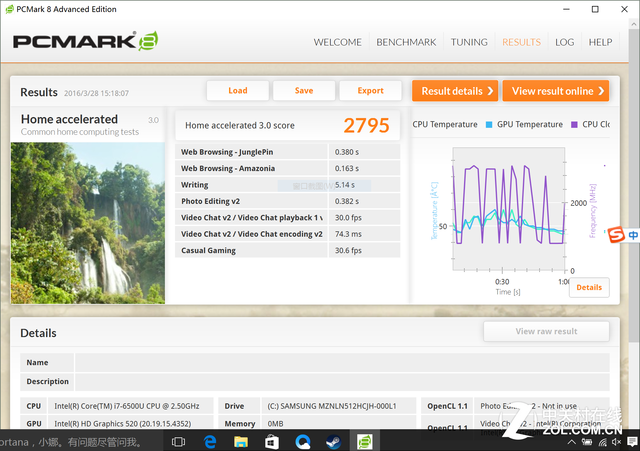
Task: Click GPU Intel HD Graphics 520 value
Action: coord(122,424)
